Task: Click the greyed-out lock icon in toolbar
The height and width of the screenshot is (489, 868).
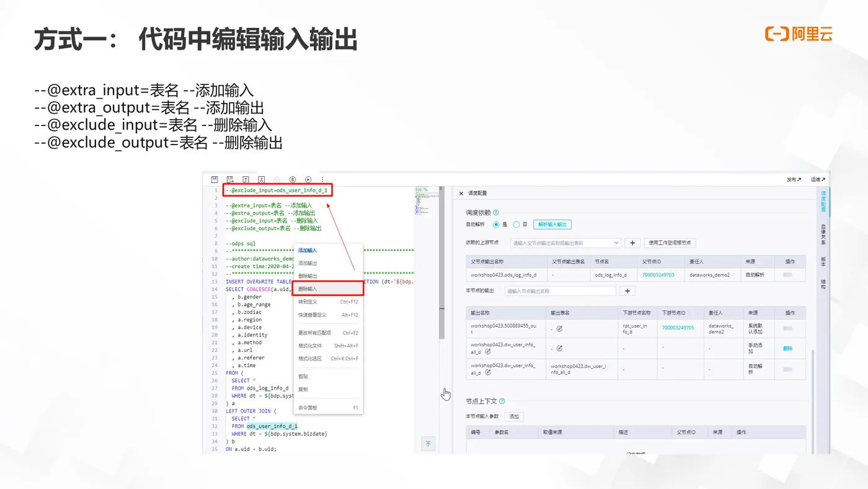Action: pyautogui.click(x=277, y=179)
